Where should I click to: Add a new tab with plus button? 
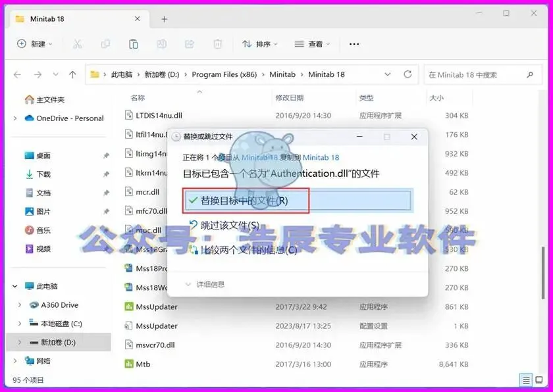pos(164,19)
